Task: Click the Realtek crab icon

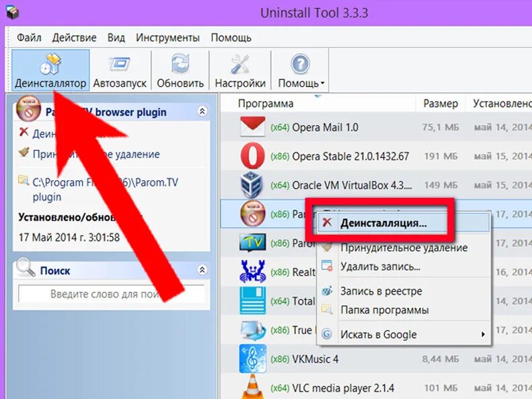Action: [x=252, y=272]
